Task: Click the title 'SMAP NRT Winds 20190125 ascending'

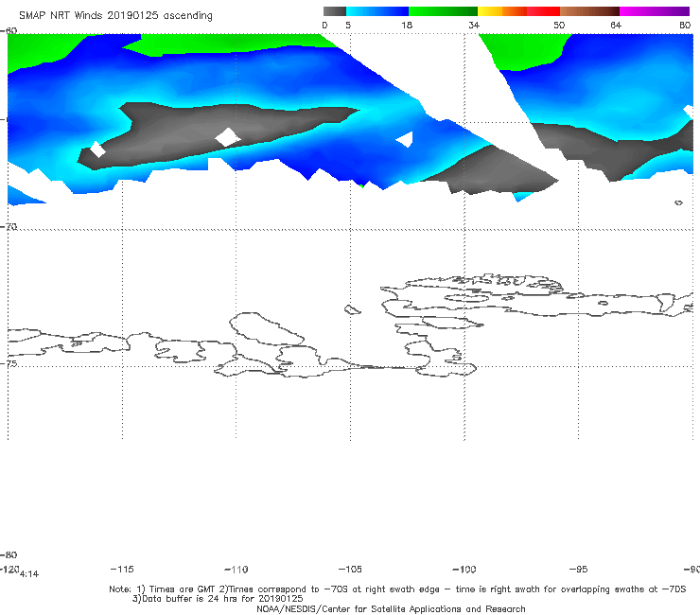Action: 115,15
